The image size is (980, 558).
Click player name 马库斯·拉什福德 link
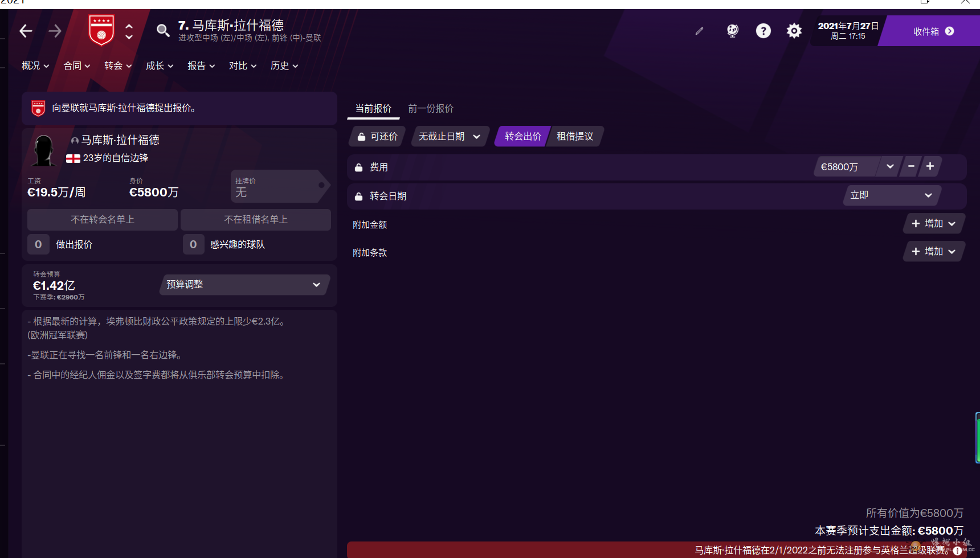point(120,140)
